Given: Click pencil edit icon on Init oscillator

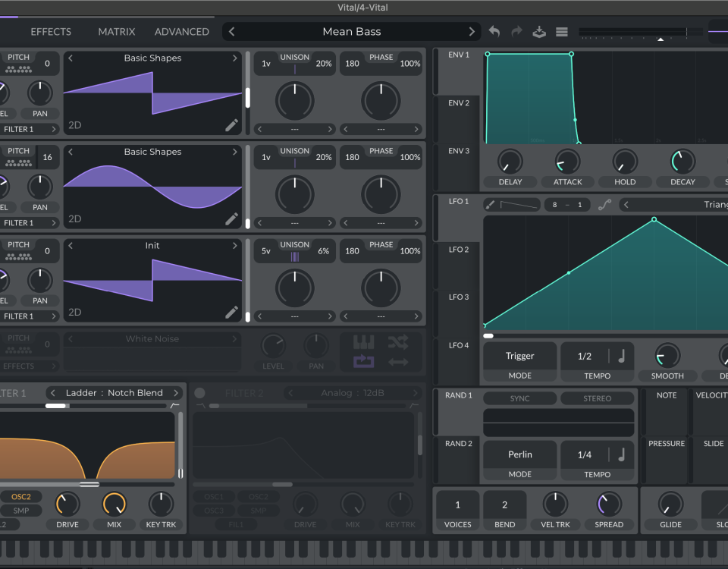Looking at the screenshot, I should tap(231, 313).
